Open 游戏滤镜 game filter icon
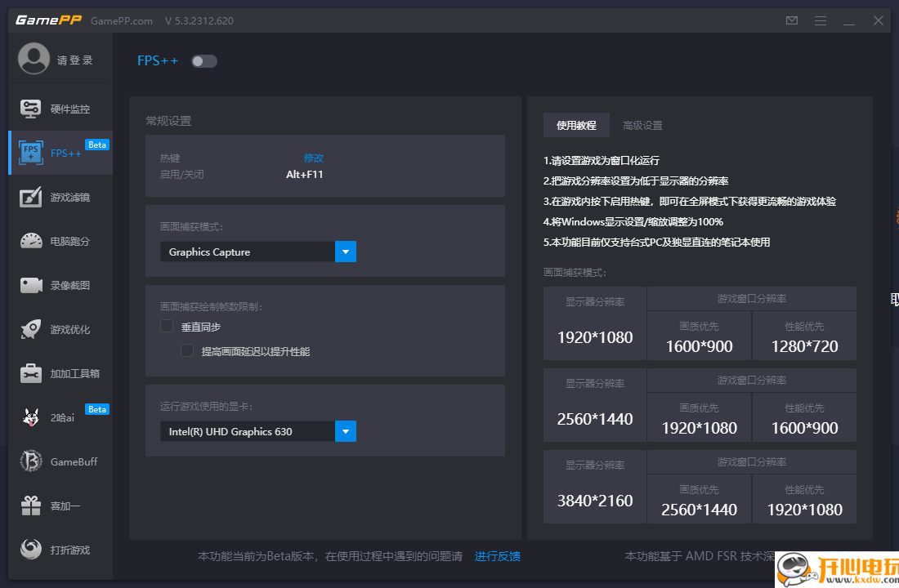899x588 pixels. [x=31, y=197]
